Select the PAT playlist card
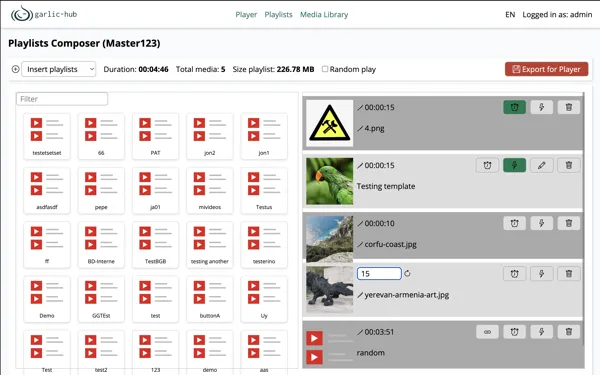This screenshot has height=375, width=600. pyautogui.click(x=155, y=136)
